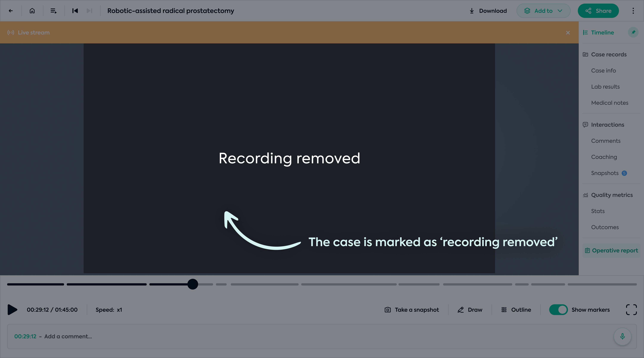This screenshot has height=358, width=644.
Task: Share the prostatectomy case
Action: (598, 11)
